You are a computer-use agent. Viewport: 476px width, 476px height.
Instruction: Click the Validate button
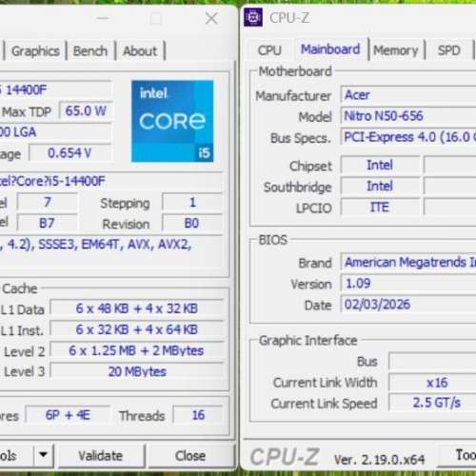pyautogui.click(x=101, y=456)
